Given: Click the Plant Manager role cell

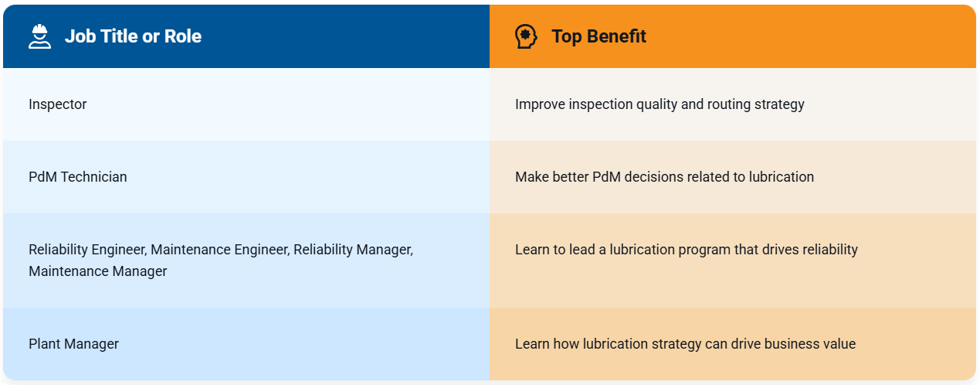Looking at the screenshot, I should click(246, 344).
